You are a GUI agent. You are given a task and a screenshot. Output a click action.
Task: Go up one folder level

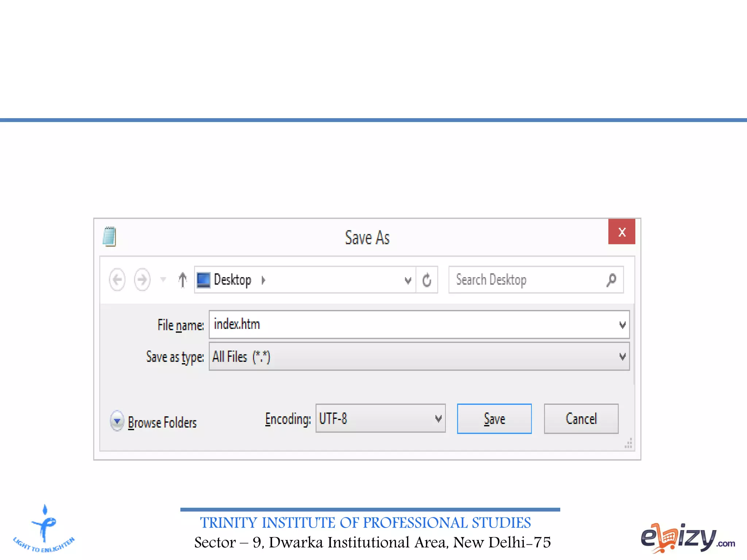(x=182, y=280)
